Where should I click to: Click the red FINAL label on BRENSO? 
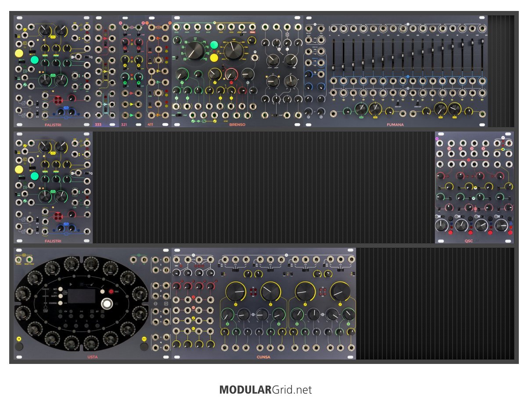(x=252, y=32)
